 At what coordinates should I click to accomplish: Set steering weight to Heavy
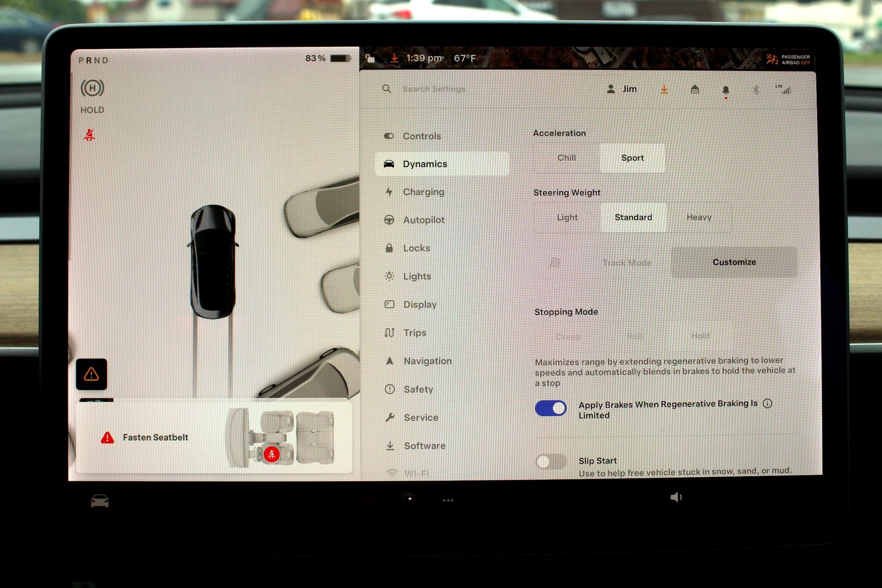(x=698, y=218)
